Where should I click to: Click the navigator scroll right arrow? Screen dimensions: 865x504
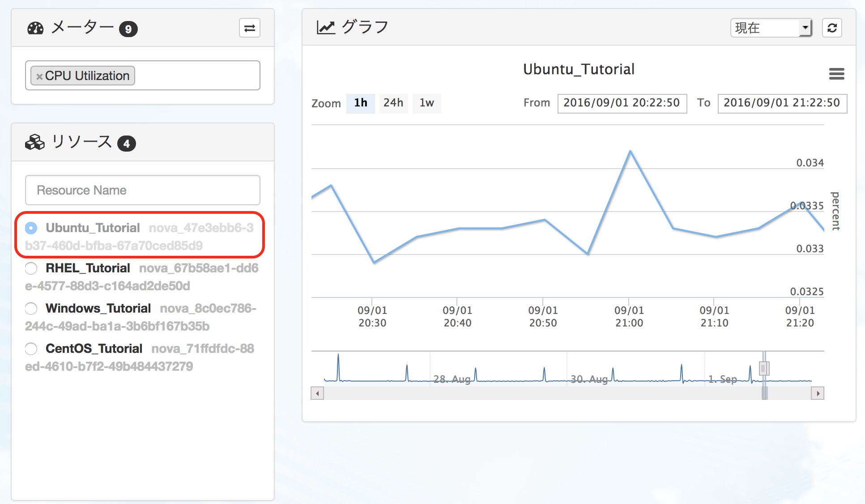pyautogui.click(x=818, y=394)
